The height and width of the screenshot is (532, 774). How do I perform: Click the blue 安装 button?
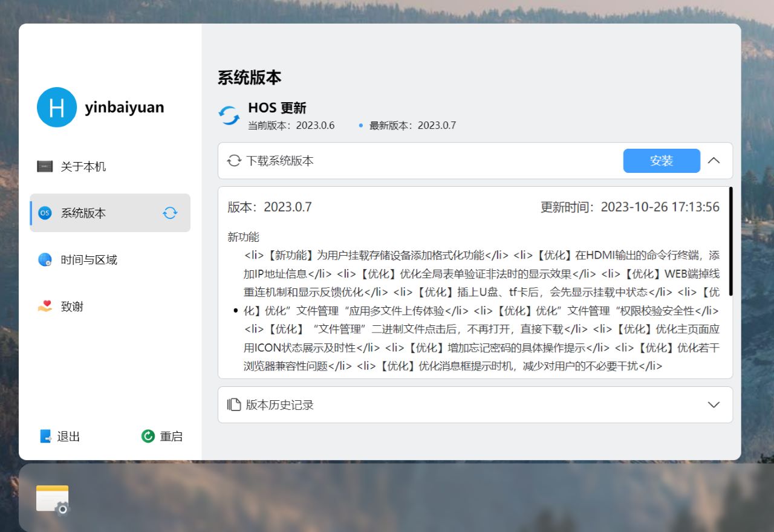click(x=662, y=161)
